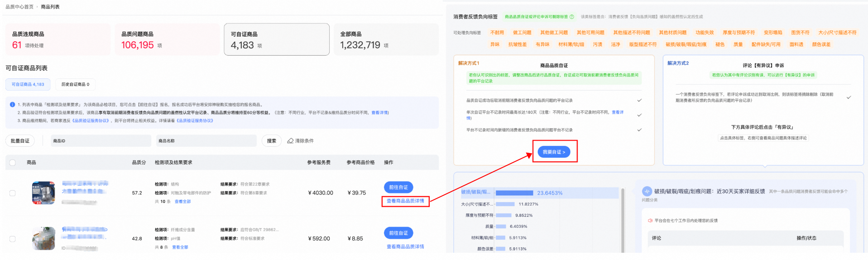The image size is (868, 260).
Task: Click checkmark beside 平台不记录时间内新增的消费者反馈
Action: click(x=639, y=130)
